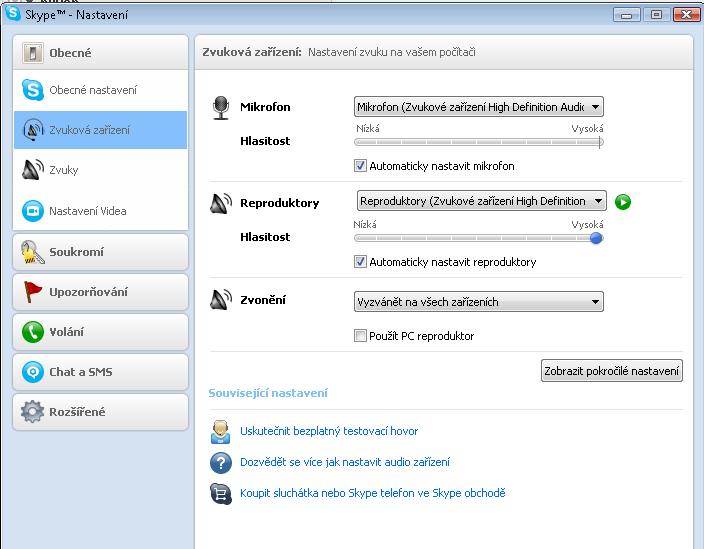The width and height of the screenshot is (704, 549).
Task: Click the green play test sound icon
Action: tap(623, 202)
